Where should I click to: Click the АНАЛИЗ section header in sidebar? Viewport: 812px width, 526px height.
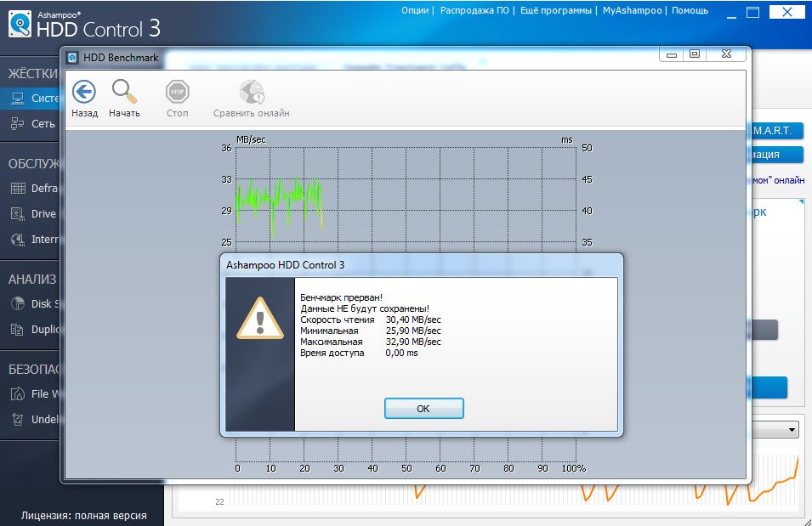click(32, 279)
